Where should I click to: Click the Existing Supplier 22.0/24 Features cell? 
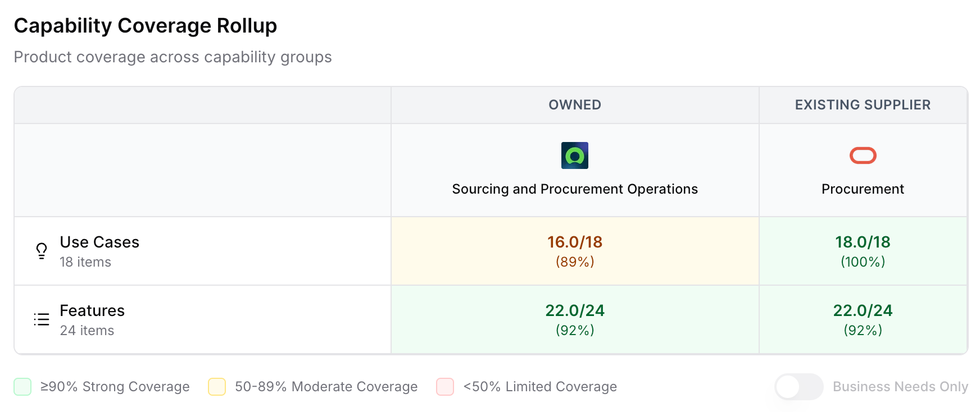pyautogui.click(x=863, y=319)
